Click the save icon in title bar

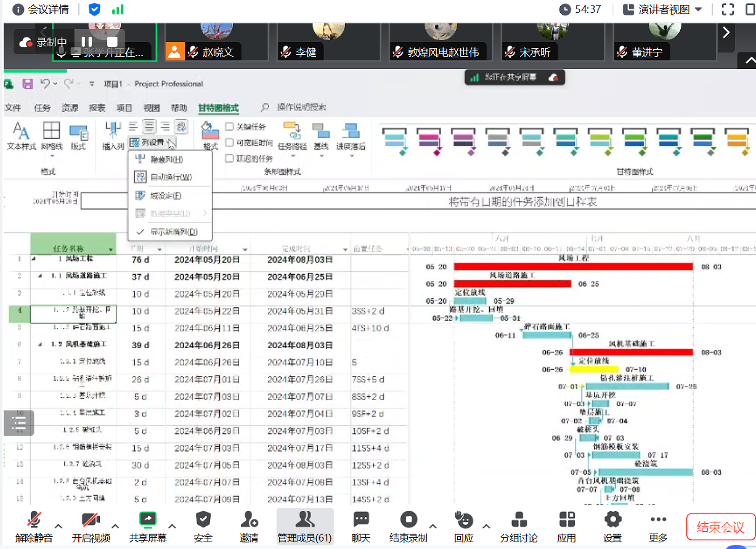pyautogui.click(x=28, y=84)
